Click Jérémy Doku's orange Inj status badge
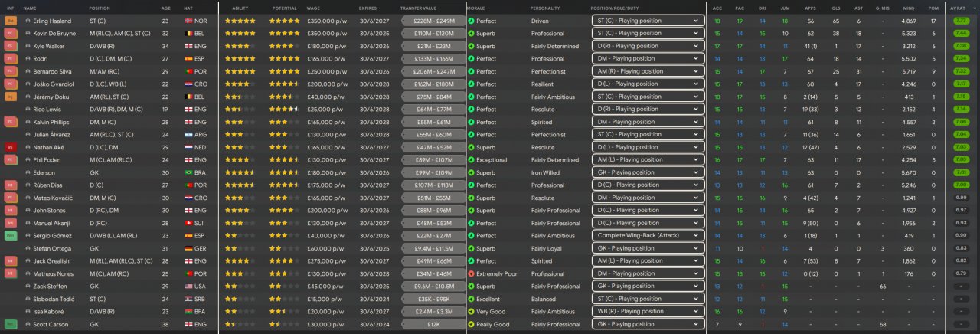This screenshot has width=980, height=334. tap(11, 97)
